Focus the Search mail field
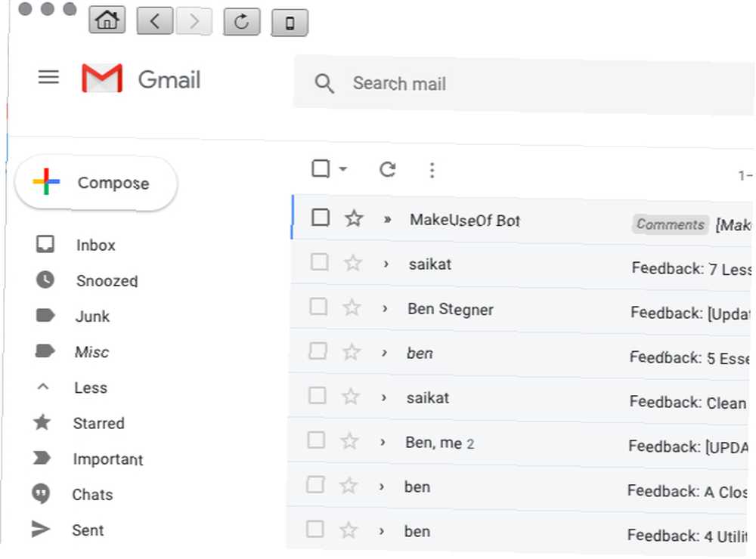 [x=525, y=85]
